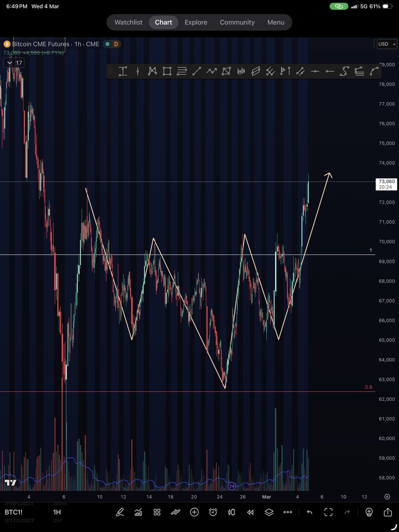399x532 pixels.
Task: Share the chart via share icon
Action: pyautogui.click(x=387, y=512)
